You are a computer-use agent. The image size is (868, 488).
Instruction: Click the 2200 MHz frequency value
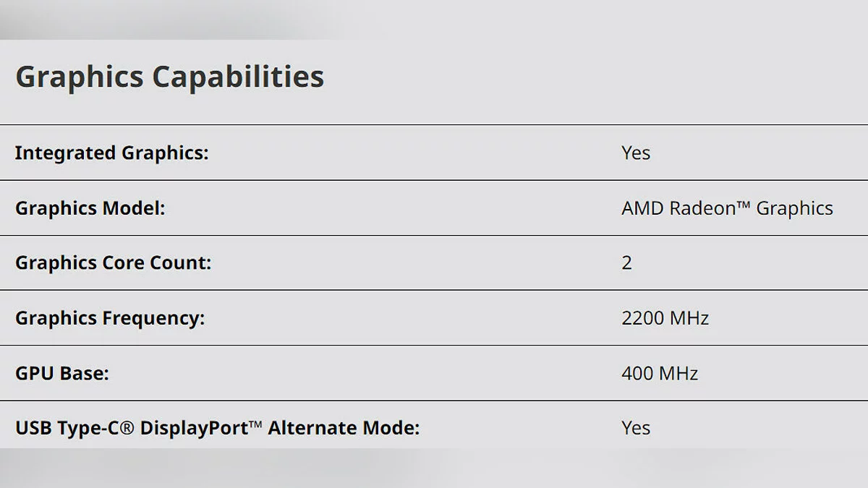pos(665,318)
